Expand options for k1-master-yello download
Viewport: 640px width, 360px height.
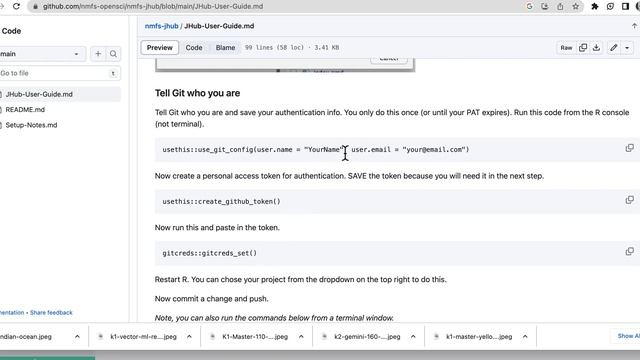click(525, 337)
